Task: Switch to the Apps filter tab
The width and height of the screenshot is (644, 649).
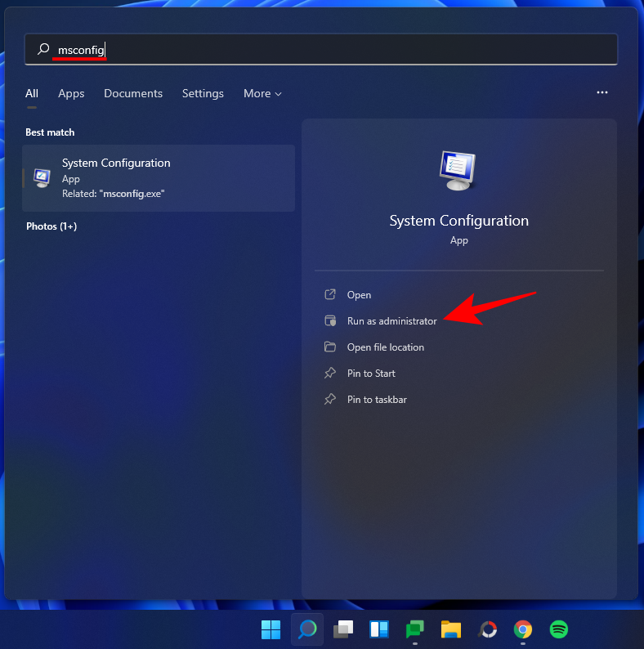Action: point(71,94)
